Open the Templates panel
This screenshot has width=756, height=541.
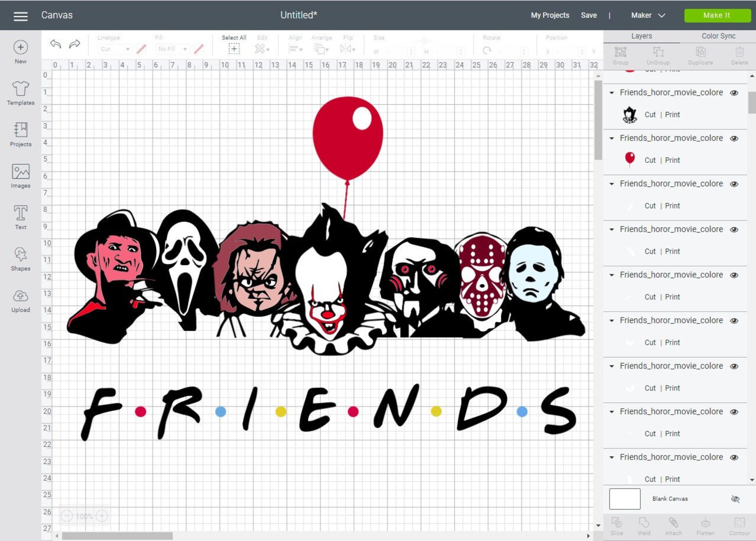(x=20, y=93)
